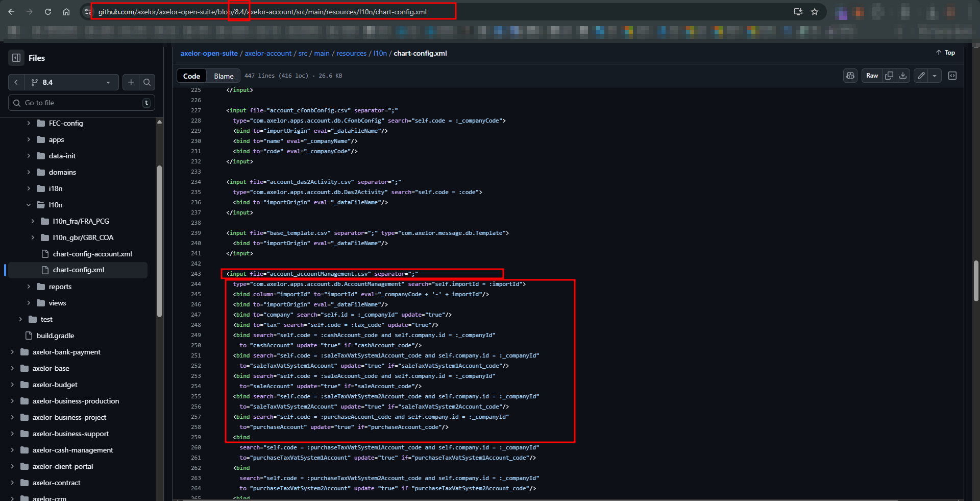Open the 8.4 branch selector dropdown
Viewport: 980px width, 501px height.
point(70,82)
